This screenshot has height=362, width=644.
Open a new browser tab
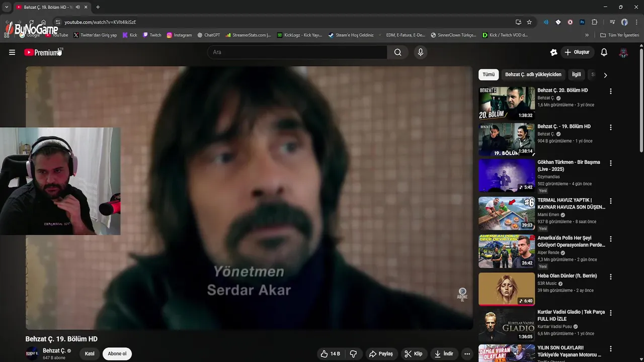98,7
